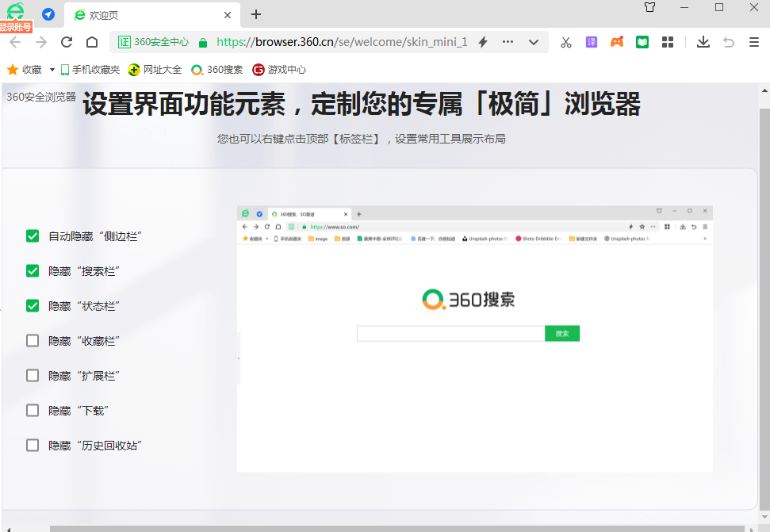
Task: Enable 隐藏 "收藏栏" checkbox
Action: 33,341
